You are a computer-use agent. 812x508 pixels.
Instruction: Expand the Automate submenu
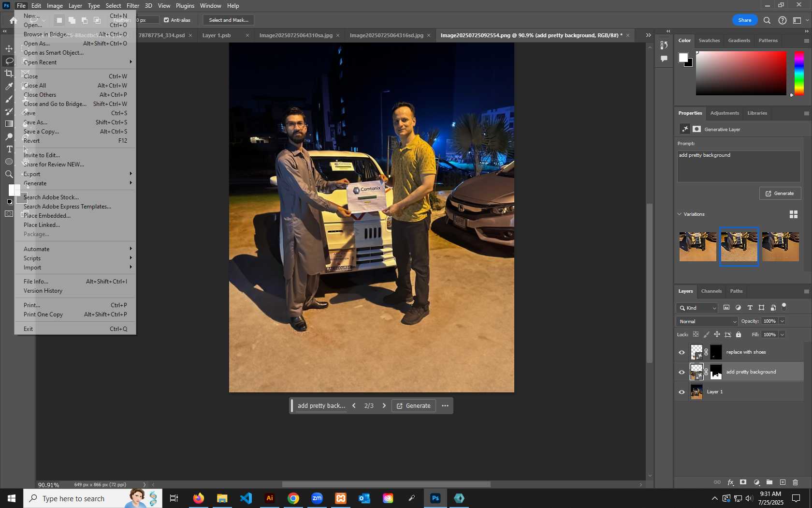point(75,249)
